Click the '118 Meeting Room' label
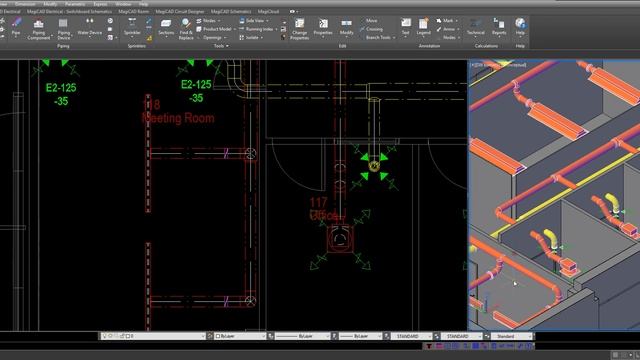 point(178,111)
